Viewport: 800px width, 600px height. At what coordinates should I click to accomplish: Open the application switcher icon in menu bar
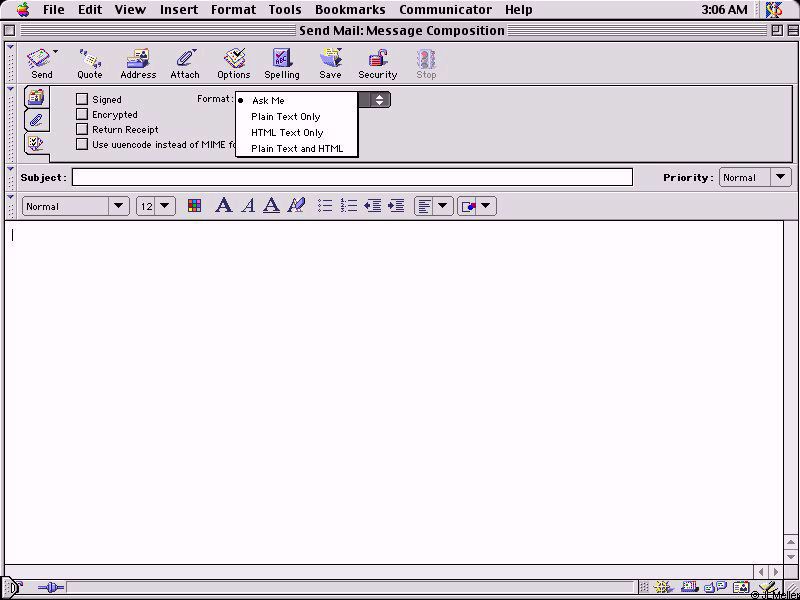774,9
